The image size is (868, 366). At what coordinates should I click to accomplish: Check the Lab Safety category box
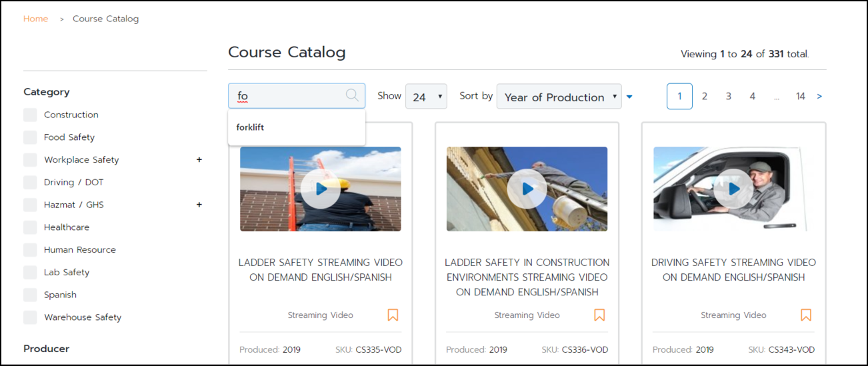click(x=30, y=272)
